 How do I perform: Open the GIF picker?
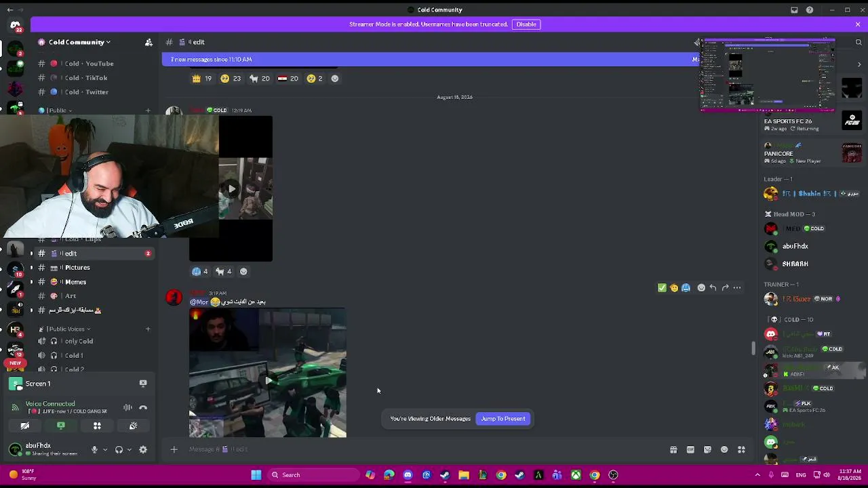690,449
